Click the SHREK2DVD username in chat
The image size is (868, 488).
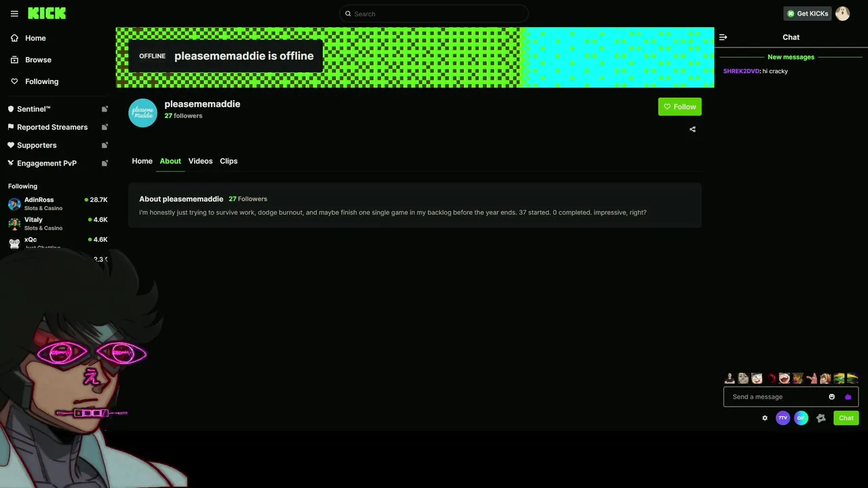point(741,71)
